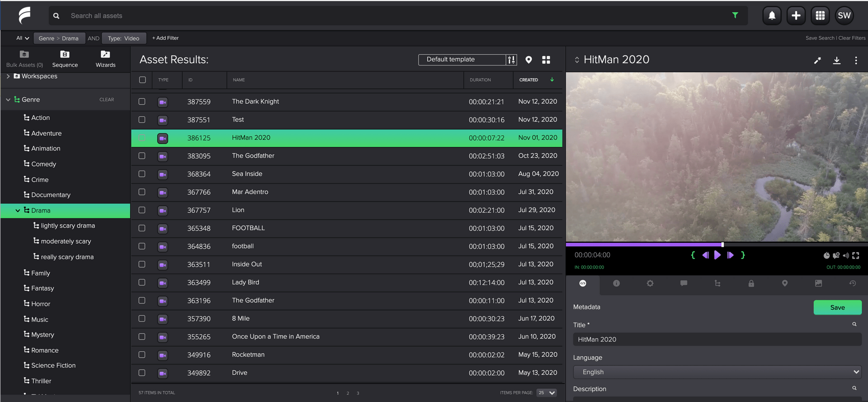Tick the checkbox for Lady Bird row

142,283
